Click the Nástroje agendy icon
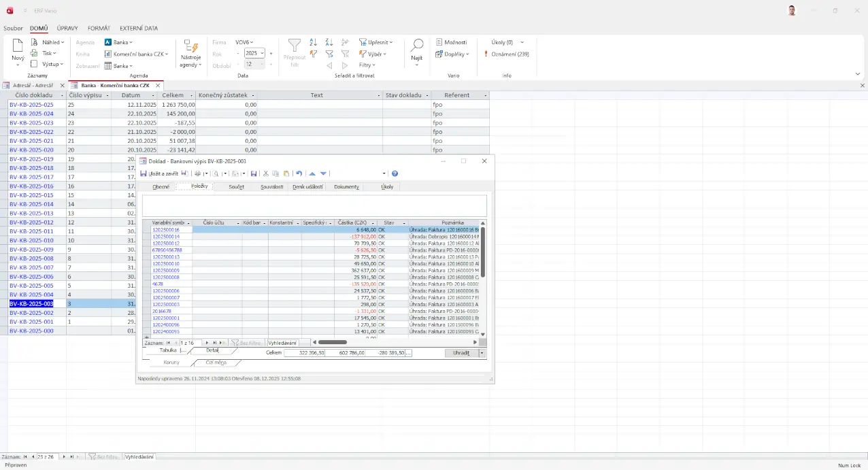 click(190, 46)
